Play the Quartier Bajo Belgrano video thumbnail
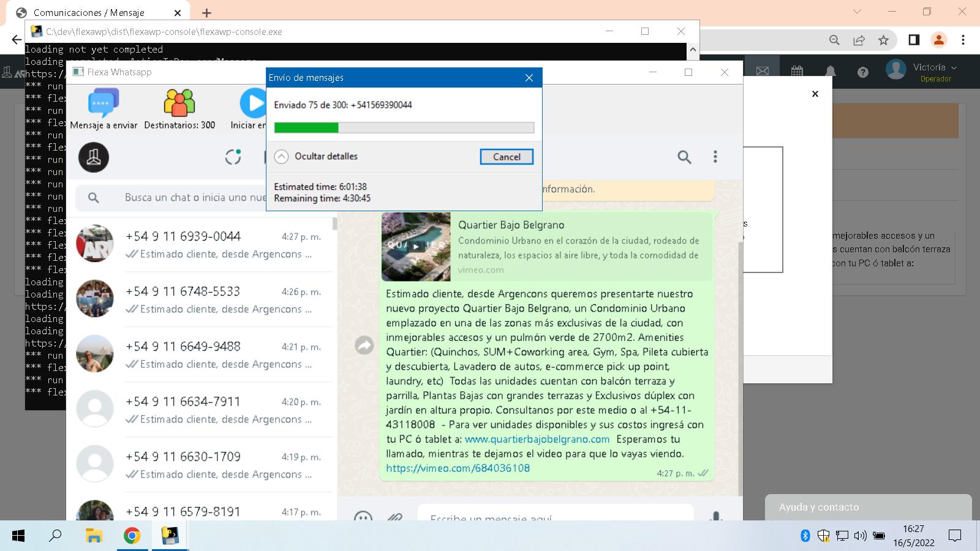The height and width of the screenshot is (551, 980). click(x=416, y=247)
